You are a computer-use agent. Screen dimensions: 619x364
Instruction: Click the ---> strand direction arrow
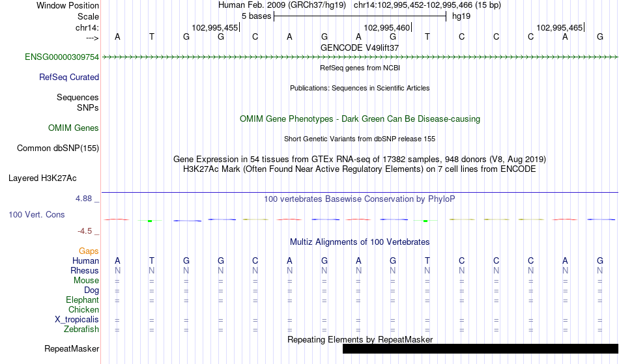point(92,38)
